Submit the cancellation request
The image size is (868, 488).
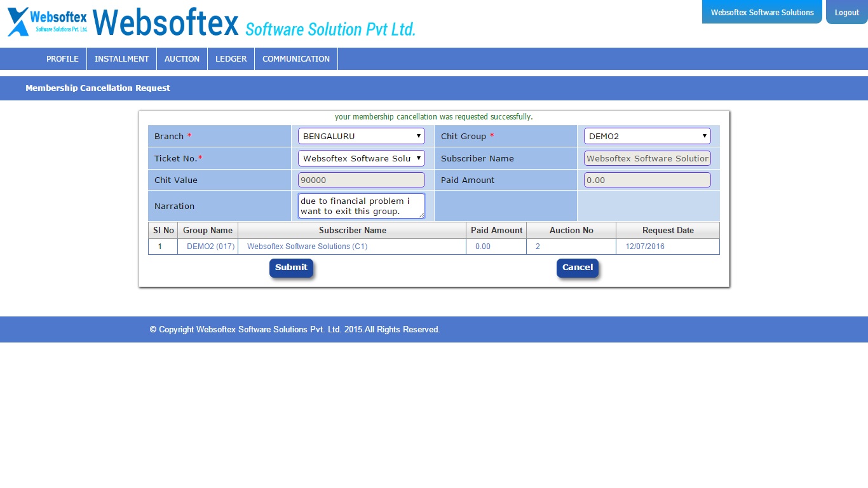pyautogui.click(x=291, y=268)
